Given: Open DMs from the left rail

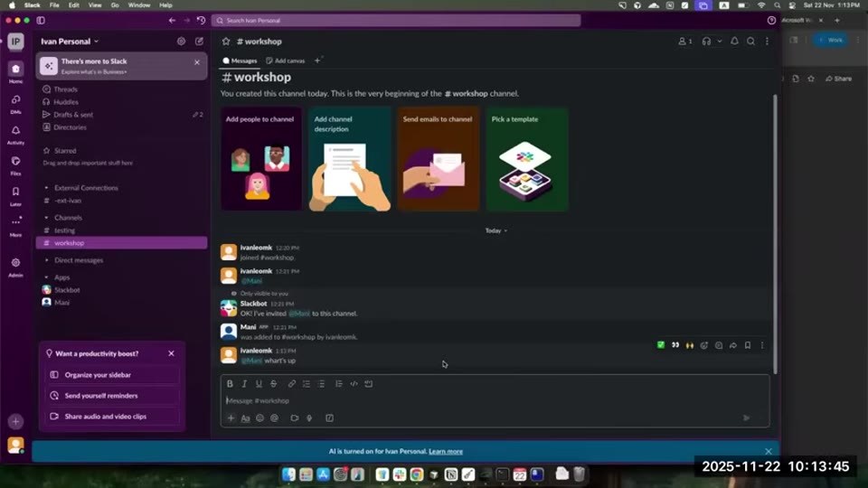Looking at the screenshot, I should coord(15,103).
